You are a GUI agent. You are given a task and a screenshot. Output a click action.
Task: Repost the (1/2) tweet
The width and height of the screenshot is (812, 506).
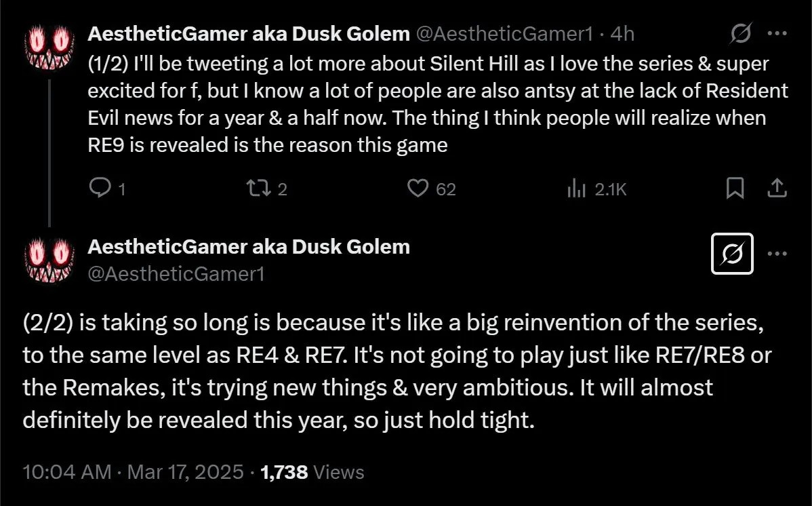pos(257,188)
